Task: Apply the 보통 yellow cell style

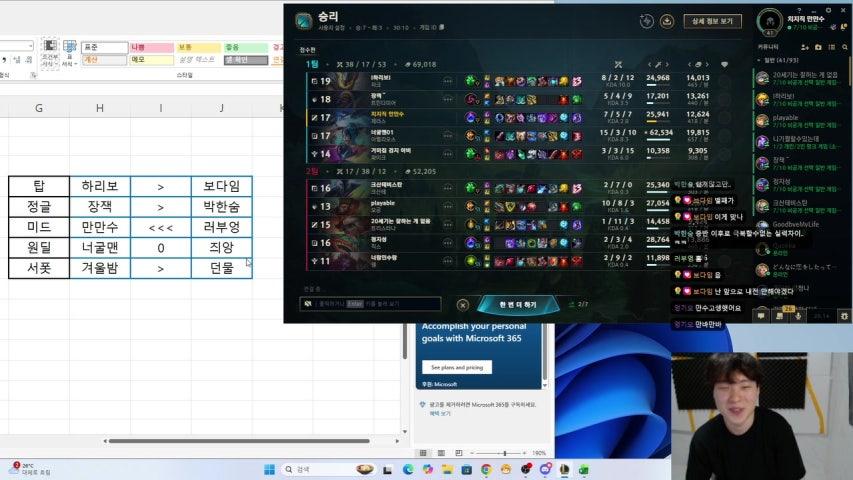Action: click(x=199, y=47)
